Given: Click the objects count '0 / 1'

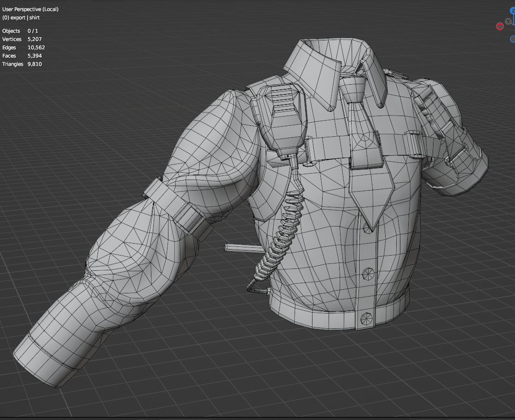Looking at the screenshot, I should [x=33, y=31].
